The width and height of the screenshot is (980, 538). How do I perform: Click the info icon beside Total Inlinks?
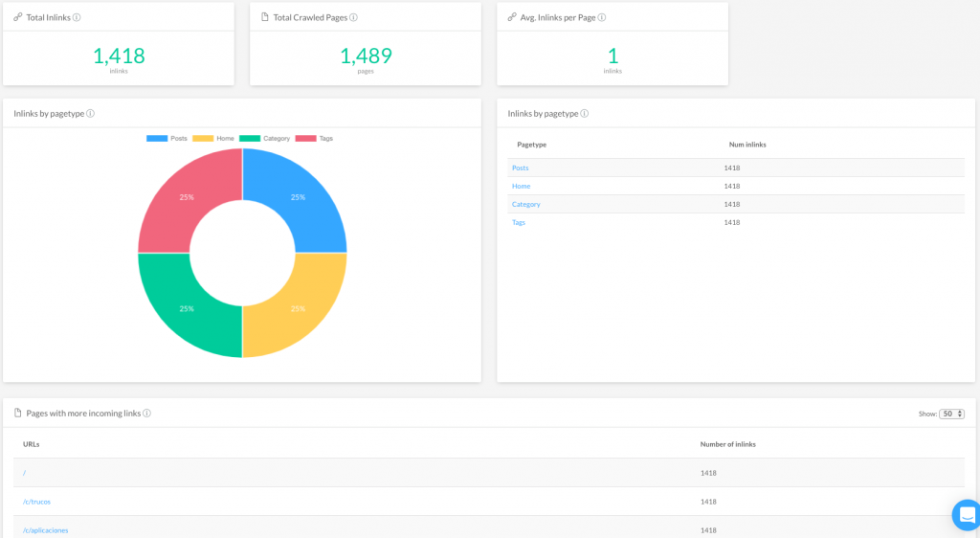(x=77, y=17)
